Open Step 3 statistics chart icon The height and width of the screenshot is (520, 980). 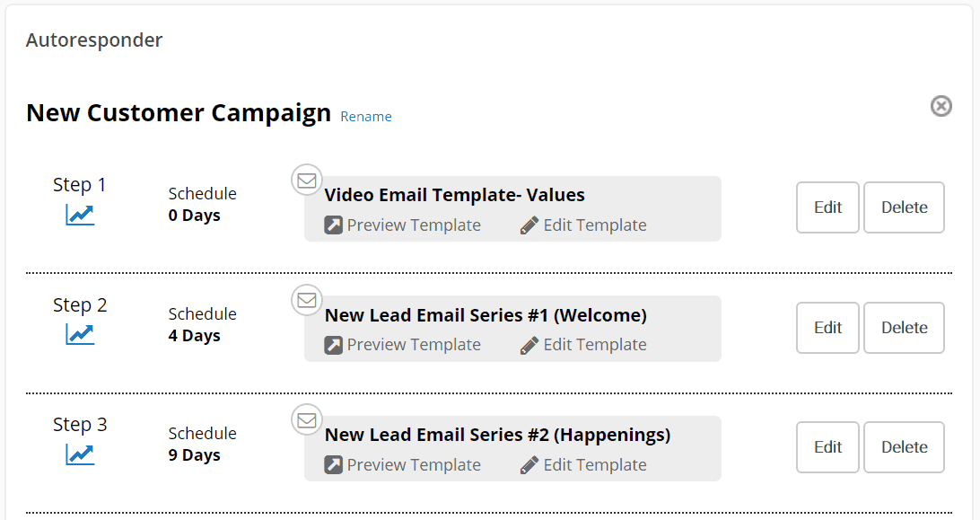point(80,455)
